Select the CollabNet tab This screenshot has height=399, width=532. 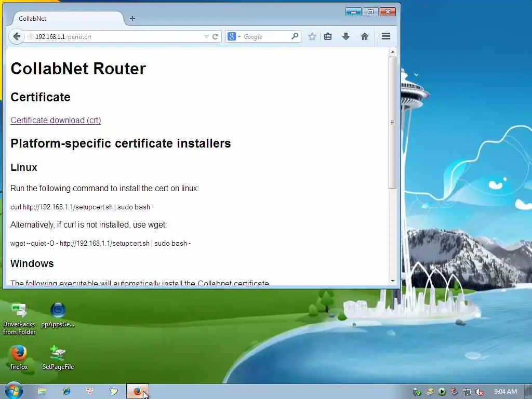point(68,19)
